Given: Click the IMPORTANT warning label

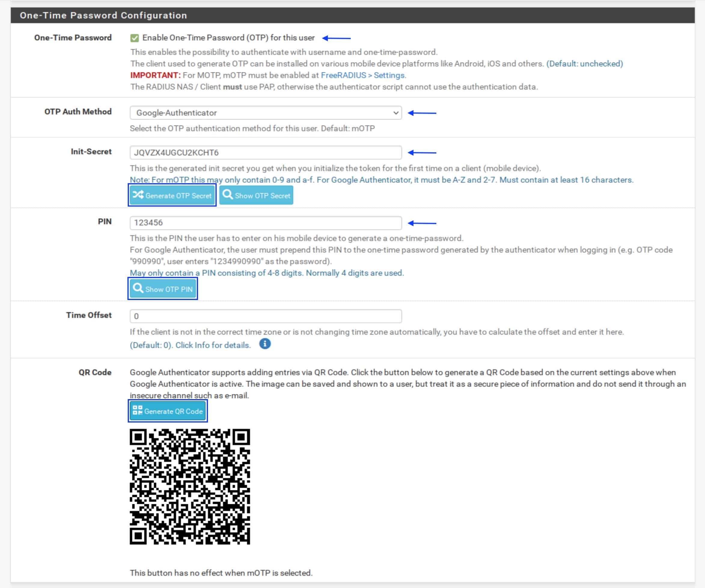Looking at the screenshot, I should 155,75.
